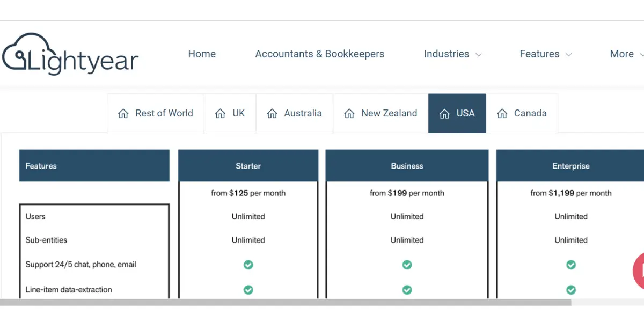This screenshot has width=644, height=322.
Task: Go to the Home page
Action: click(202, 54)
